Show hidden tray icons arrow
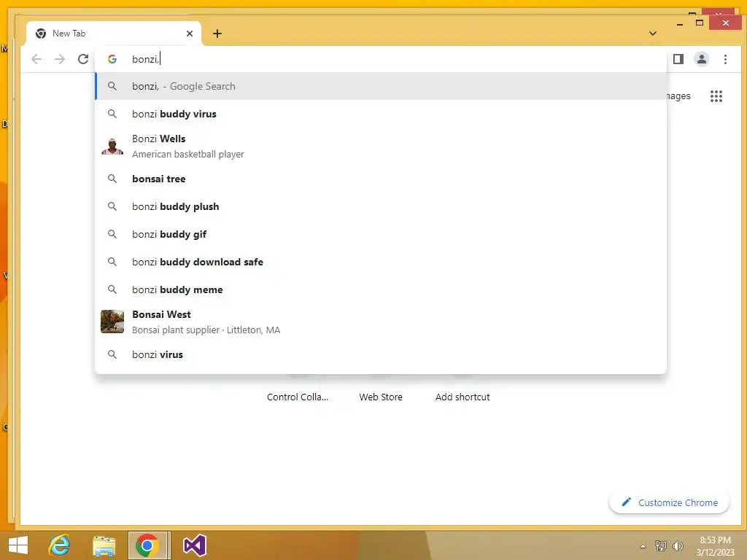The height and width of the screenshot is (560, 747). click(x=643, y=546)
